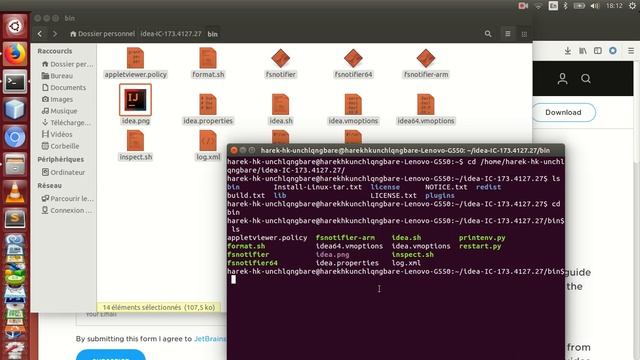Select the idea.sh script icon
640x360 pixels.
pyautogui.click(x=280, y=104)
